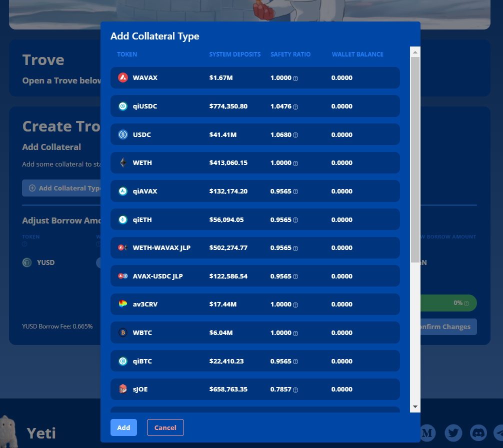Select the WETH-WAVAX JLP name text
The height and width of the screenshot is (448, 503).
tap(161, 248)
